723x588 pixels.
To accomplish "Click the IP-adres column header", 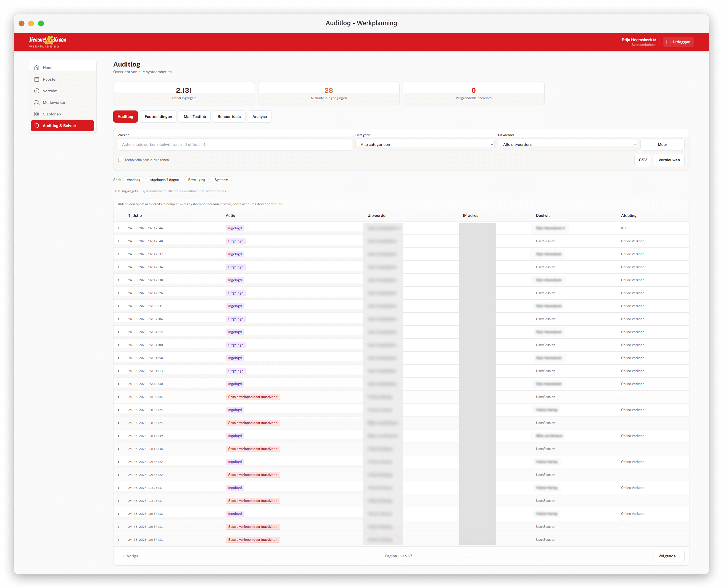I will click(470, 215).
